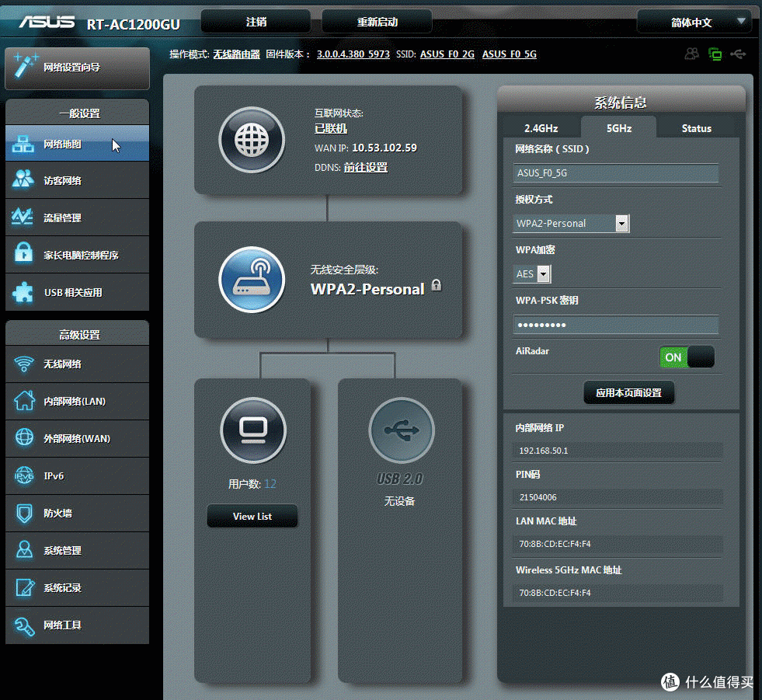Click the lock icon beside WPA2-Personal
Image resolution: width=762 pixels, height=700 pixels.
click(437, 285)
